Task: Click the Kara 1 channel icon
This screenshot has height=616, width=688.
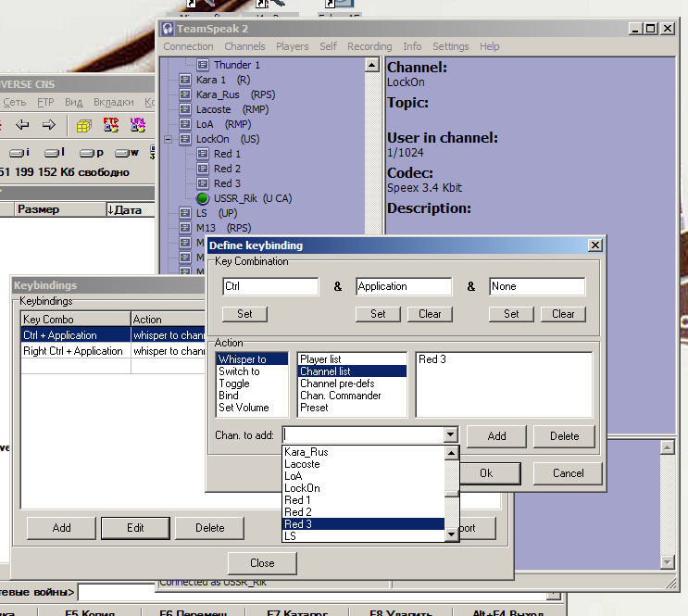Action: click(185, 80)
